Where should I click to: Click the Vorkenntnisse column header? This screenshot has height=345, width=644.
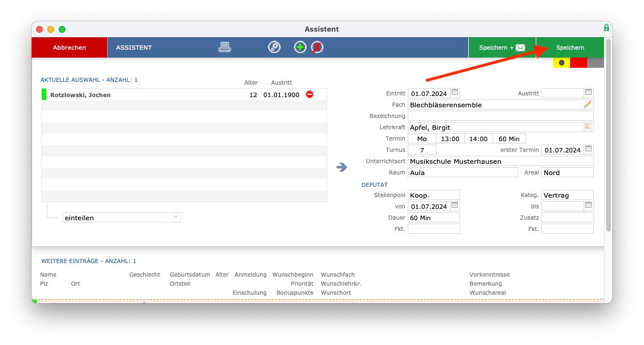(489, 274)
